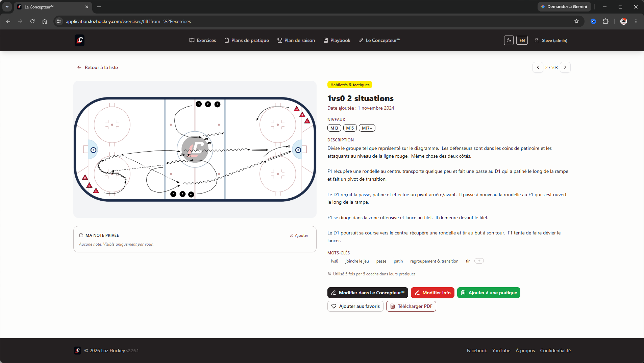
Task: Click Modifier dans Le Concepteur™ button
Action: point(368,293)
